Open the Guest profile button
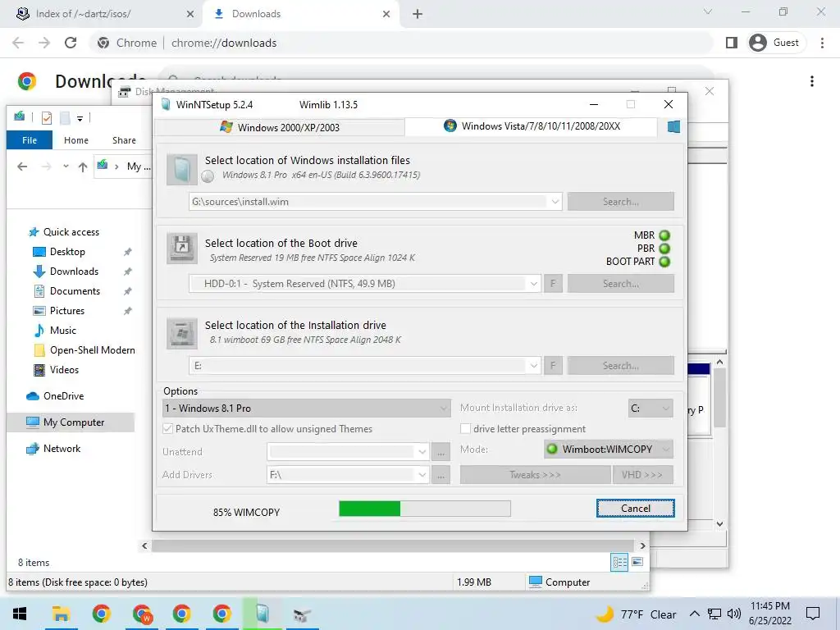840x630 pixels. [774, 43]
